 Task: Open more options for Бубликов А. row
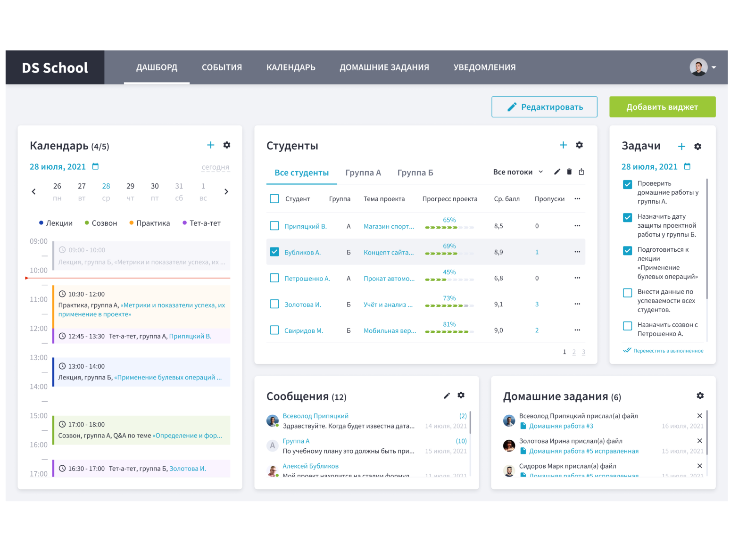[x=577, y=252]
